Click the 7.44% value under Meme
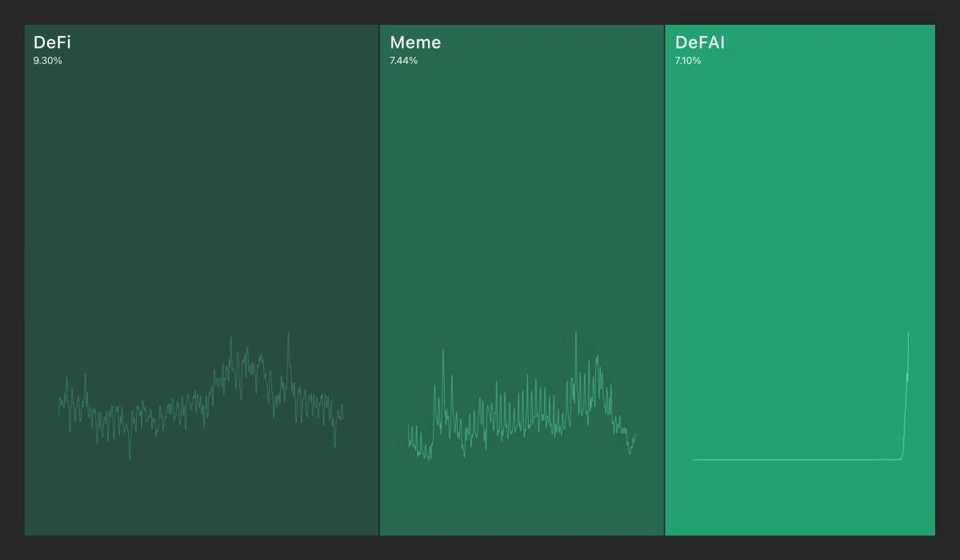The height and width of the screenshot is (560, 960). pos(403,61)
